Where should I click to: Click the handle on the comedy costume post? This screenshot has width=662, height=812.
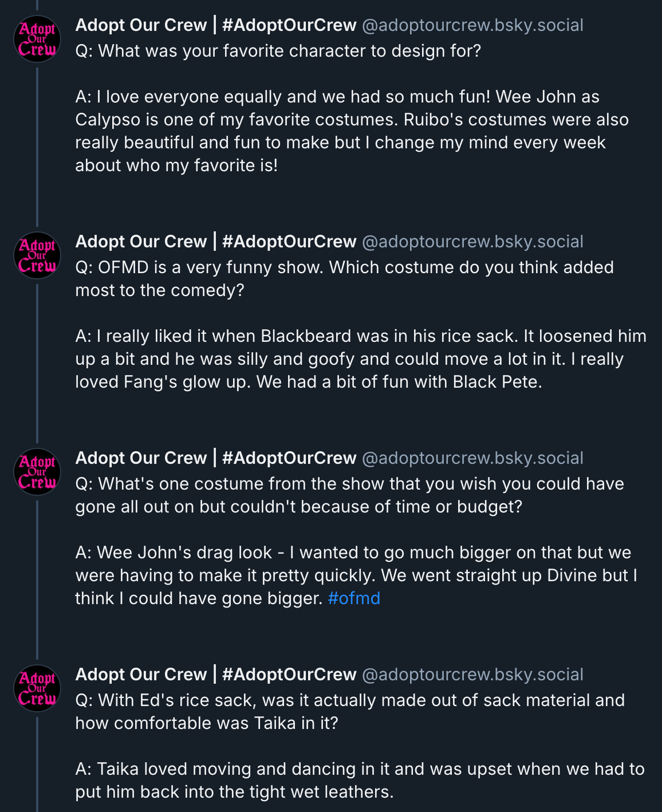pos(472,242)
